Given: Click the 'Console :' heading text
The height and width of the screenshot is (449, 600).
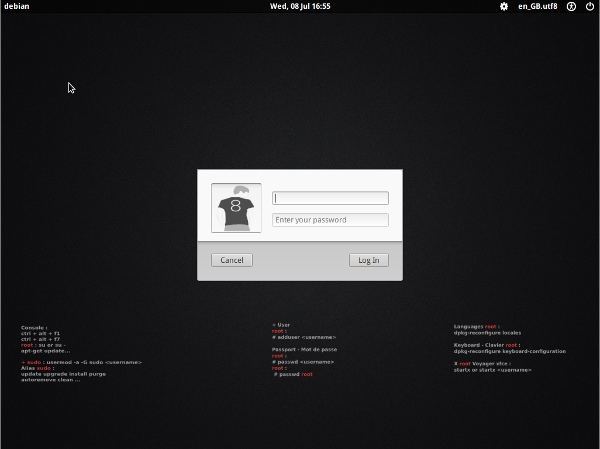Looking at the screenshot, I should coord(34,327).
